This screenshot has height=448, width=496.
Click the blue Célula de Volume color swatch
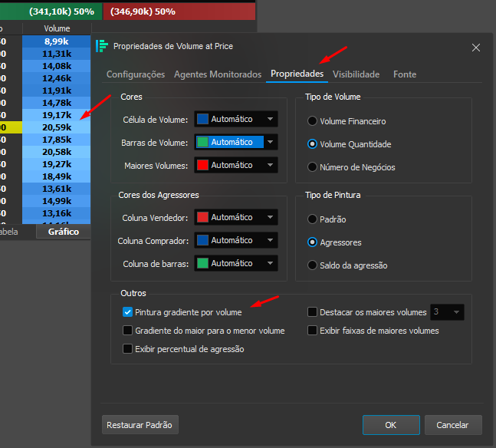tap(202, 119)
